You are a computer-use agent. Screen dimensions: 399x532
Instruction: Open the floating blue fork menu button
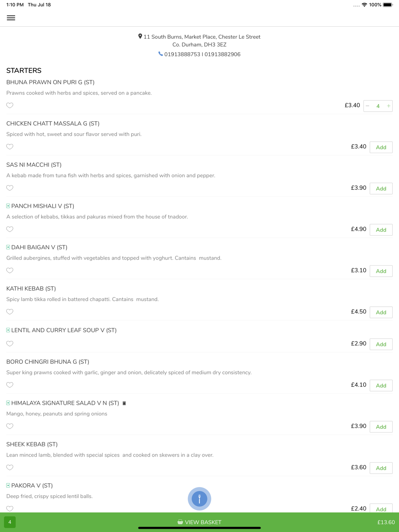pyautogui.click(x=199, y=499)
